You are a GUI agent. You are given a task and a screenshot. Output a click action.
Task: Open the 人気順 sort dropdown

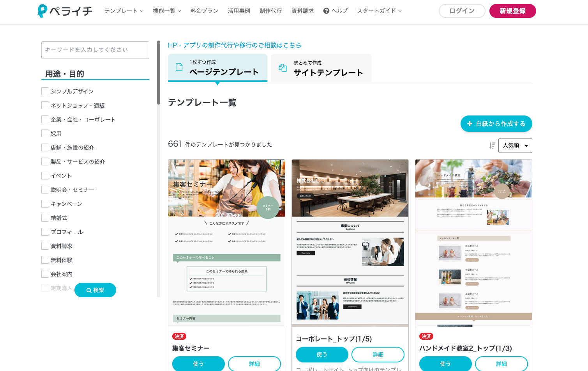(x=515, y=146)
